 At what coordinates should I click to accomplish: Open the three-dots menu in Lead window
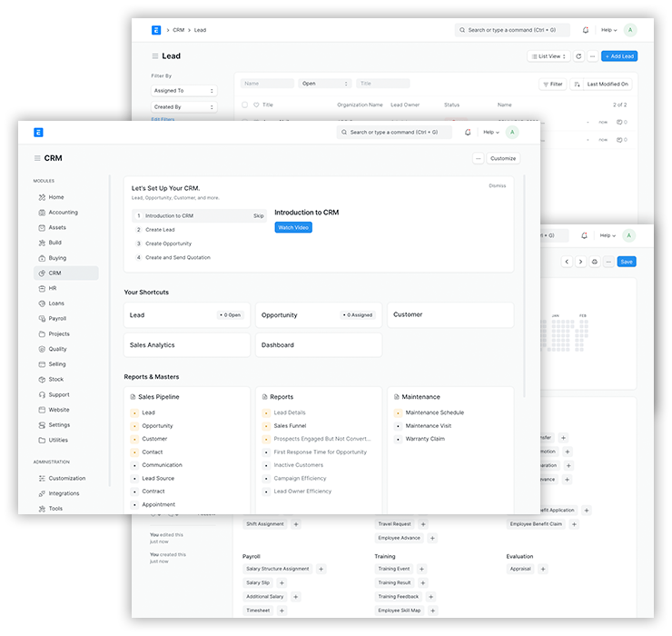(592, 56)
